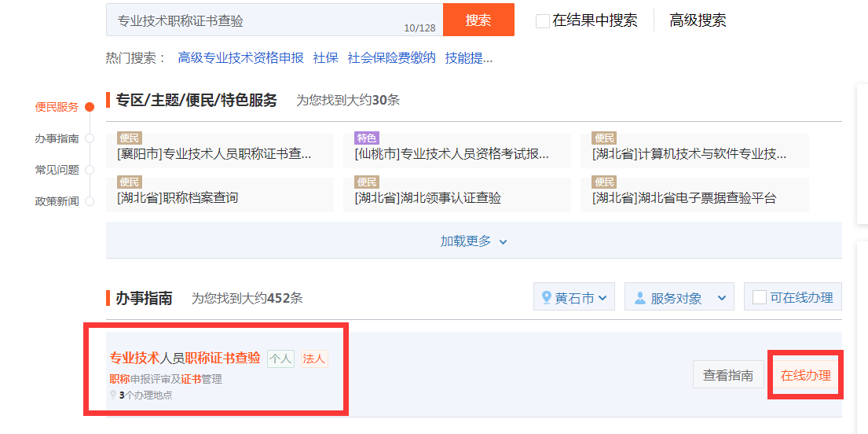Image resolution: width=868 pixels, height=434 pixels.
Task: Click hot search link 社保
Action: [x=325, y=57]
